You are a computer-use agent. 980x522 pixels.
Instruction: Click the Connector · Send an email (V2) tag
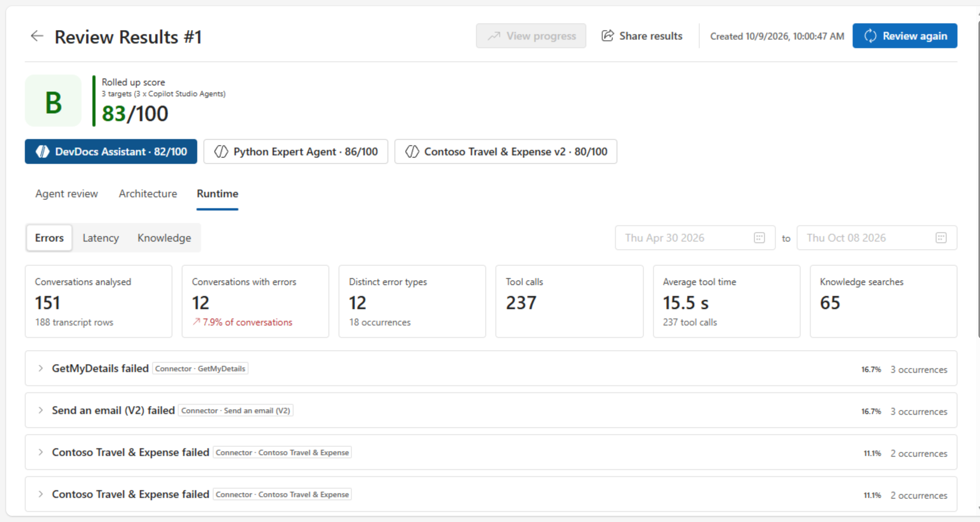pyautogui.click(x=235, y=411)
